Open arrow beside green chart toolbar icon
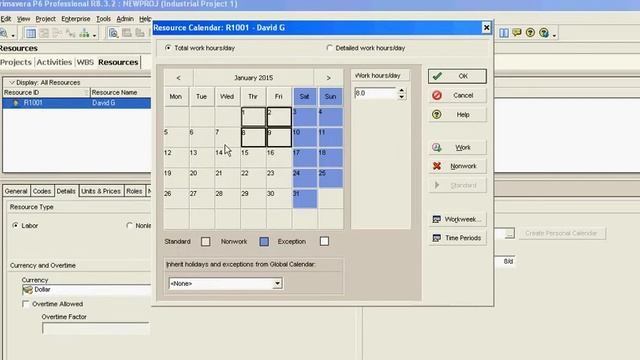 (94, 35)
